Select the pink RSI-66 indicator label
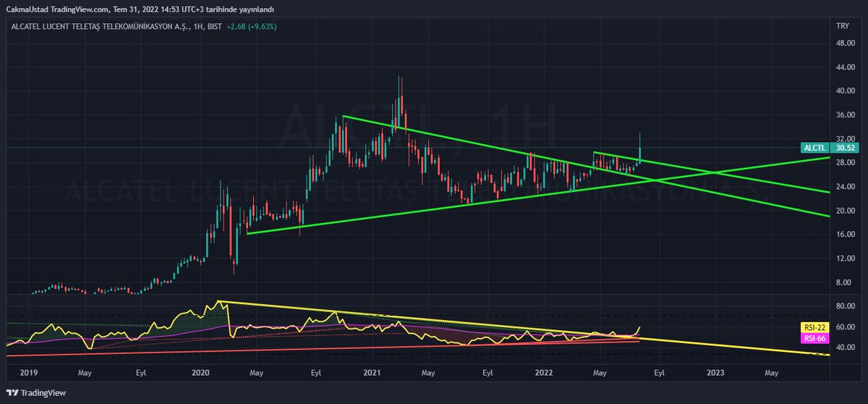 pos(815,338)
